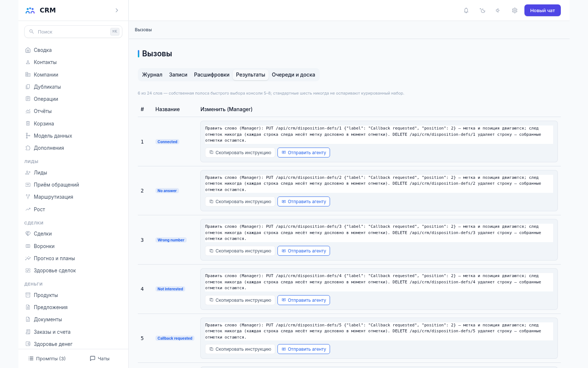This screenshot has width=588, height=368.
Task: Open the notifications bell
Action: 466,10
